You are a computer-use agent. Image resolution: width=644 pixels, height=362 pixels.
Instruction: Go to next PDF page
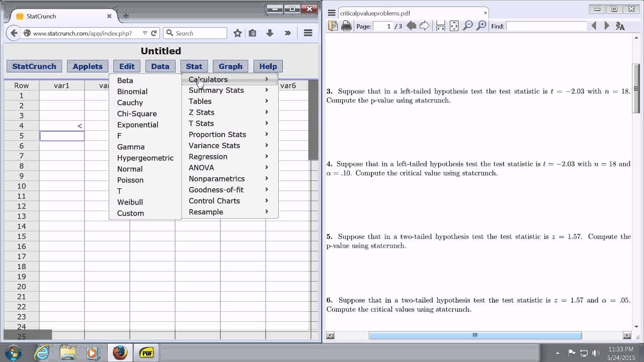(425, 26)
